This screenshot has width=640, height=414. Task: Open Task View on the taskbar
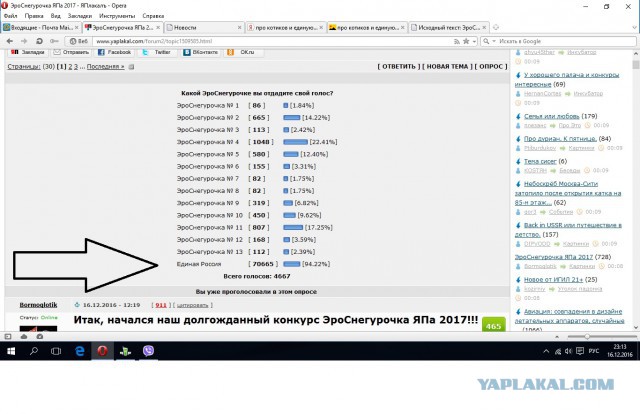pos(56,351)
